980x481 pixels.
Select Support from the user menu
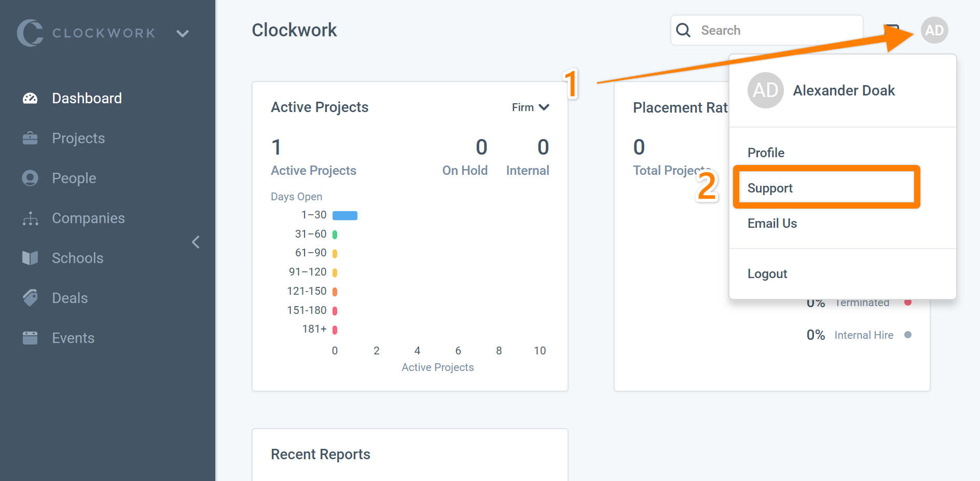770,188
